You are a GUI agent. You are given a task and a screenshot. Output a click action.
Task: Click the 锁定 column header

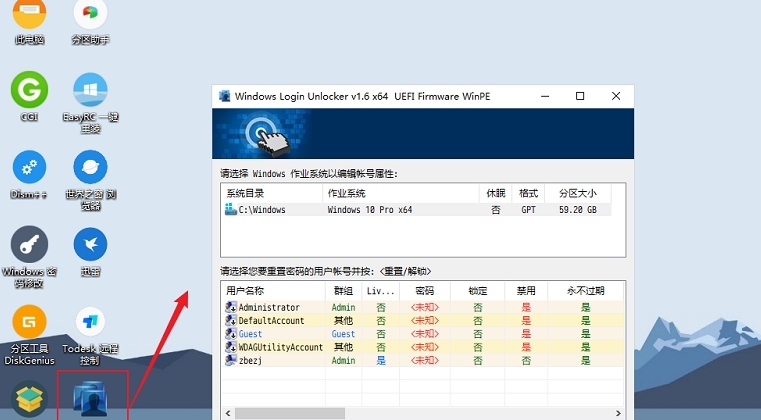(478, 290)
